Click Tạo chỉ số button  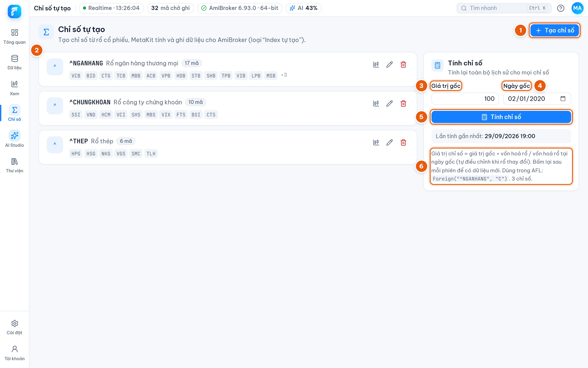(x=554, y=31)
